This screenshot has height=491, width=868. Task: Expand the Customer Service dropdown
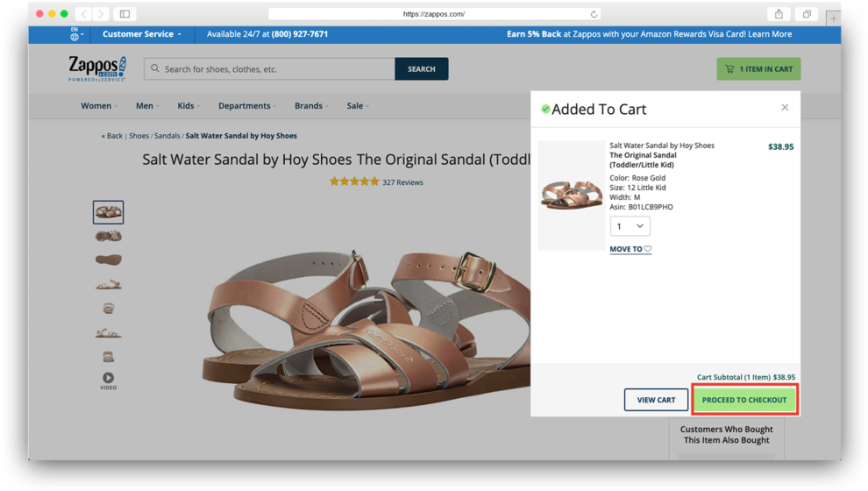click(x=142, y=34)
